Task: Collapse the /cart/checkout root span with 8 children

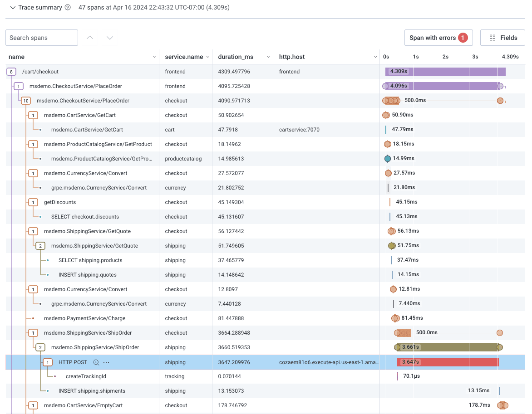Action: coord(11,72)
